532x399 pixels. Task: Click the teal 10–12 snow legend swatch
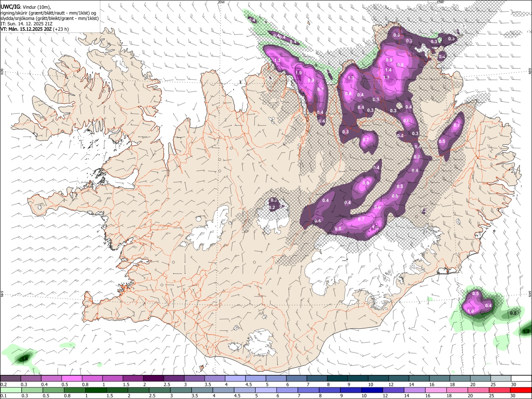click(378, 379)
